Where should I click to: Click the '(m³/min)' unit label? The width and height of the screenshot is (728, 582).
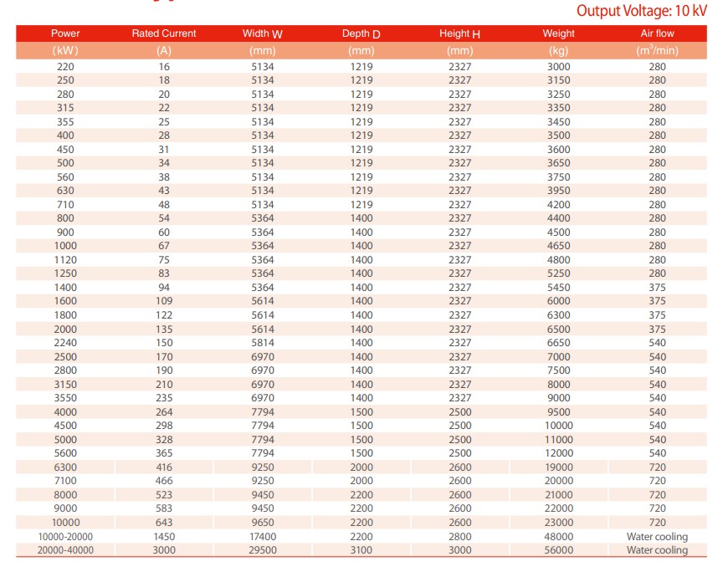tap(657, 50)
